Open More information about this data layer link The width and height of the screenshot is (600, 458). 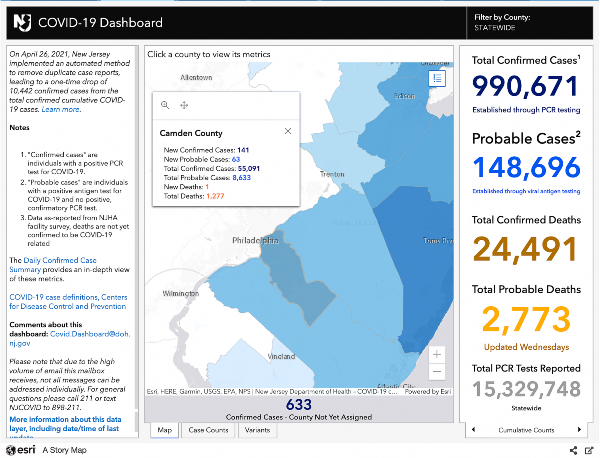point(65,428)
